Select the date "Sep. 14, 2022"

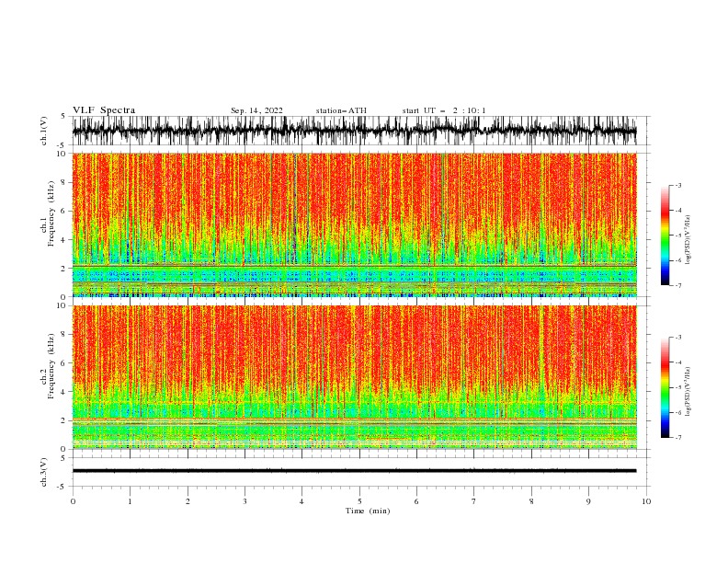(256, 110)
